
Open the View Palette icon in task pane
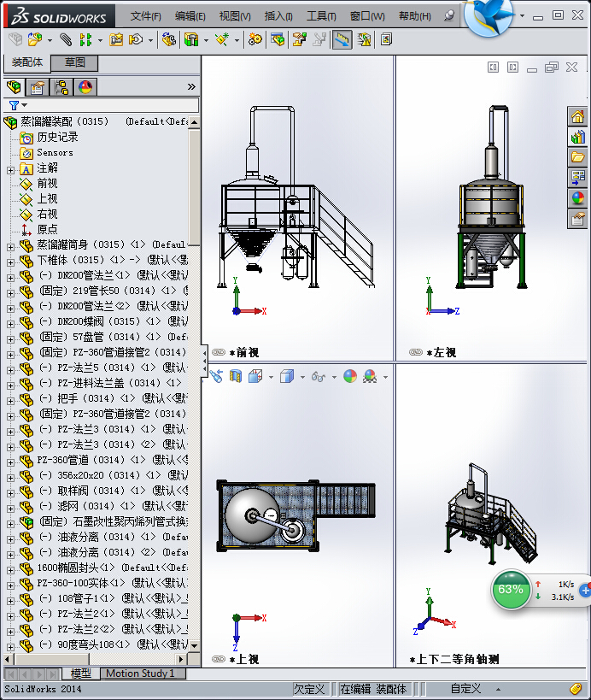[x=577, y=177]
